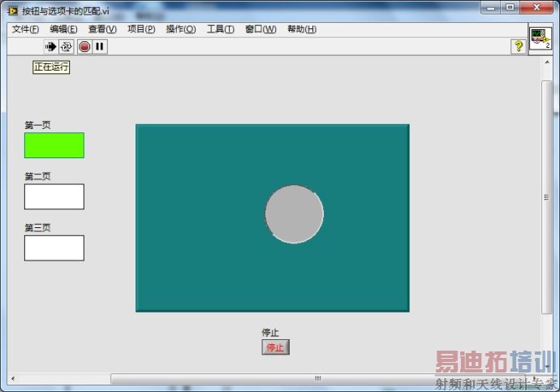Click the horizontal scrollbar thumb

(318, 378)
